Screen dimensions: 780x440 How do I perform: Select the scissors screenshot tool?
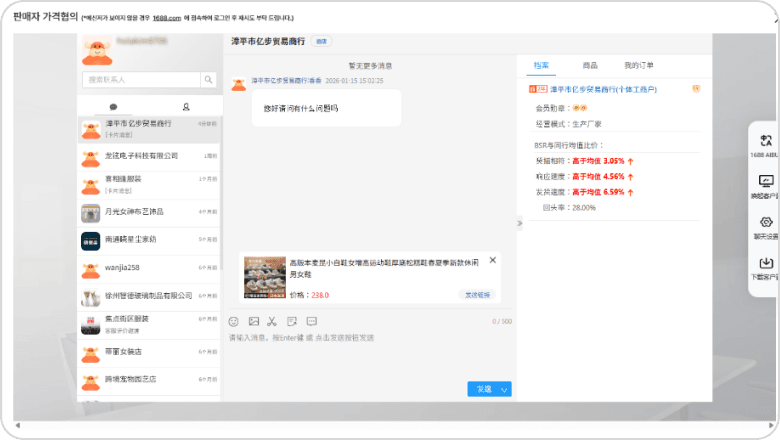pos(271,321)
